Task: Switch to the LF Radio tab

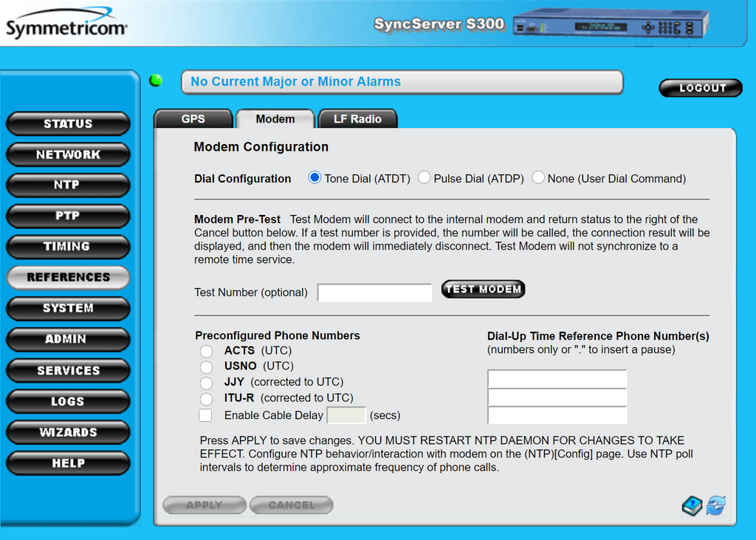Action: 357,119
